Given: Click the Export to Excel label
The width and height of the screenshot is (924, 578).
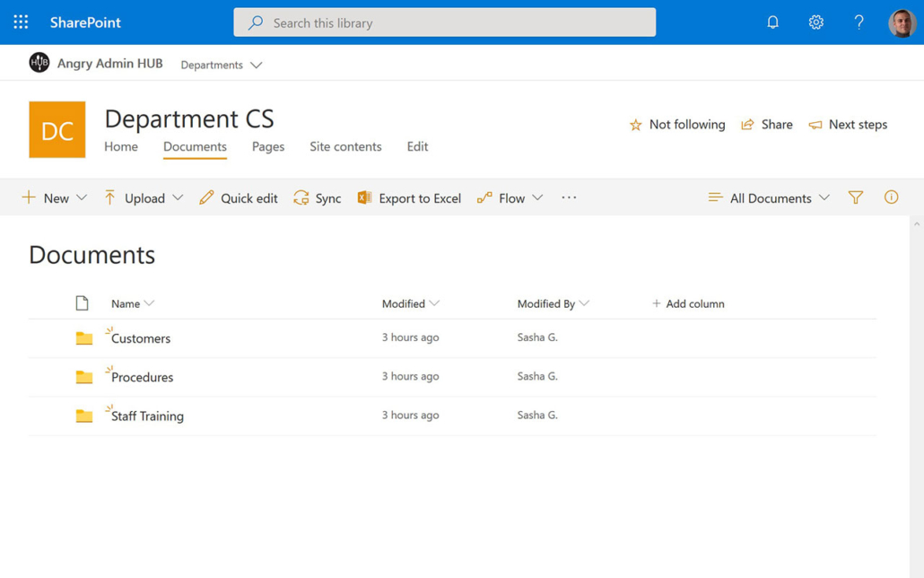Looking at the screenshot, I should 420,198.
